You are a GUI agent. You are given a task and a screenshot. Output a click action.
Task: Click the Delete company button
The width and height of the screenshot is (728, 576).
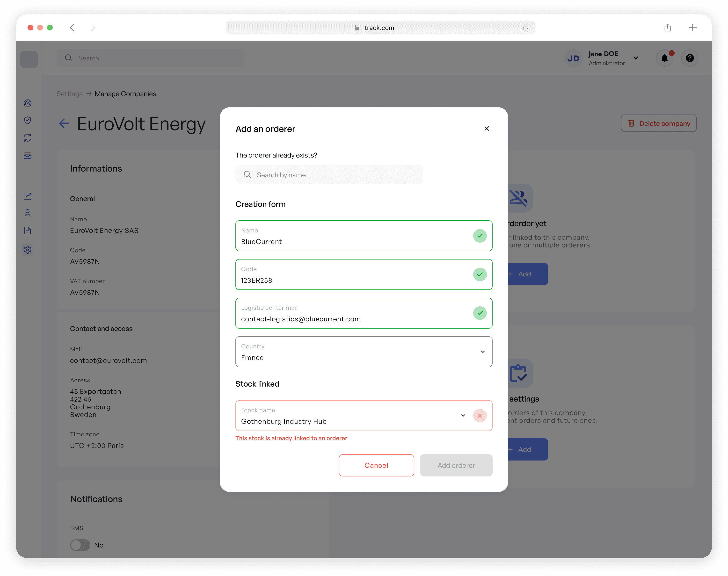point(658,123)
